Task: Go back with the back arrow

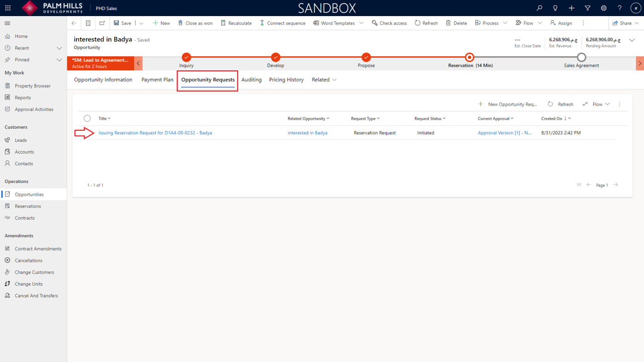Action: tap(74, 23)
